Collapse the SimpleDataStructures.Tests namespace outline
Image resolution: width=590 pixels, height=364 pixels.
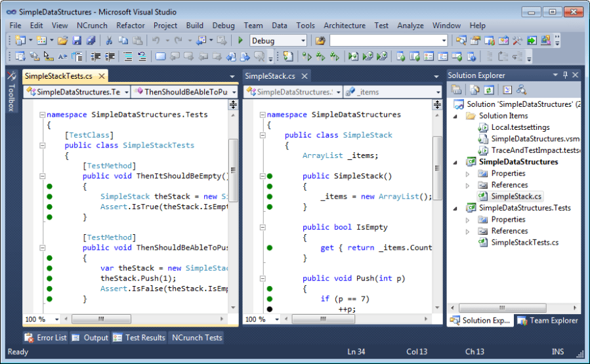point(43,115)
